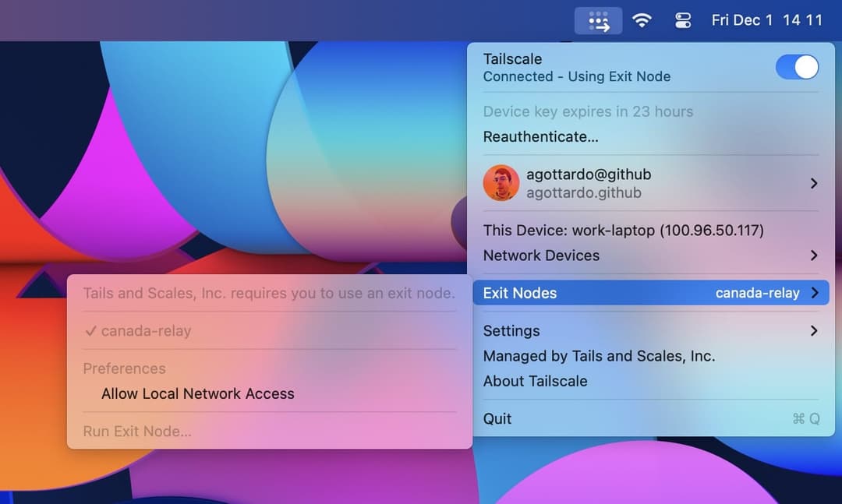This screenshot has width=842, height=504.
Task: Click This Device work-laptop entry
Action: 624,230
